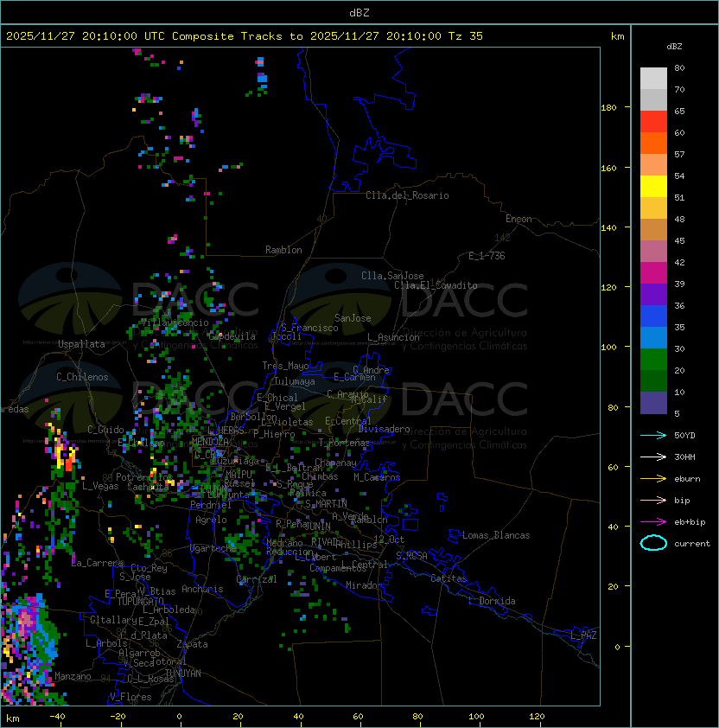Viewport: 719px width, 728px height.
Task: Pick the light gray 70-80 dBZ swatch
Action: point(653,78)
